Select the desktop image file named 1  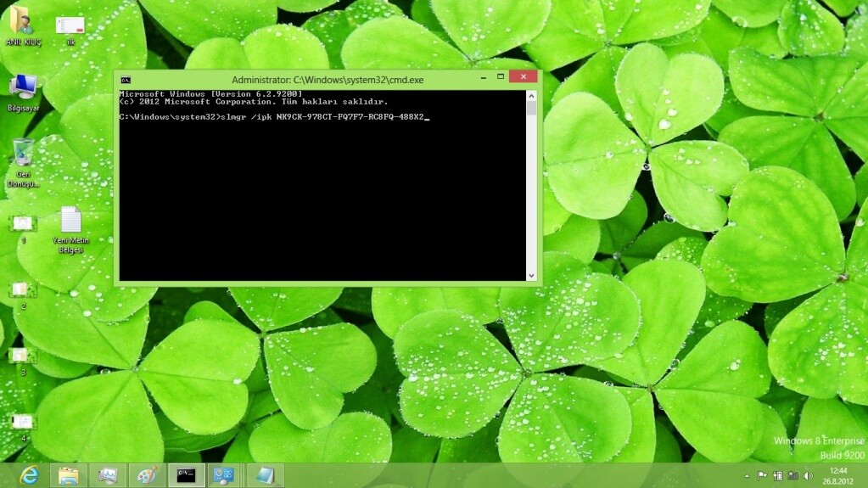pyautogui.click(x=23, y=223)
